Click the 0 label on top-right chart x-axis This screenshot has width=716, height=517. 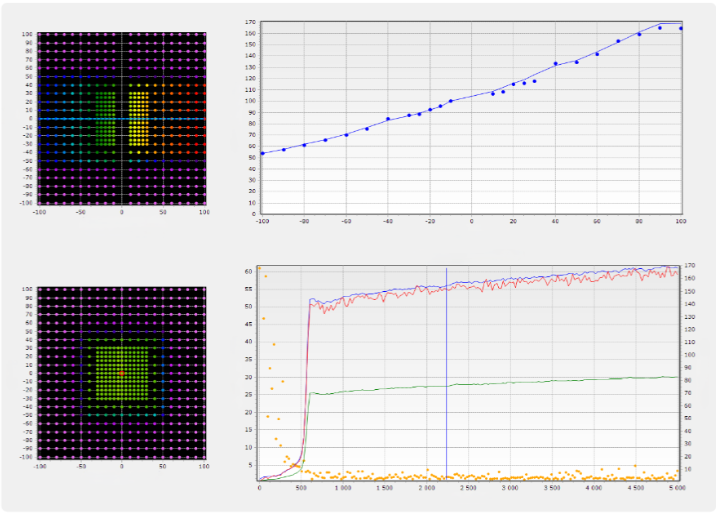click(471, 220)
